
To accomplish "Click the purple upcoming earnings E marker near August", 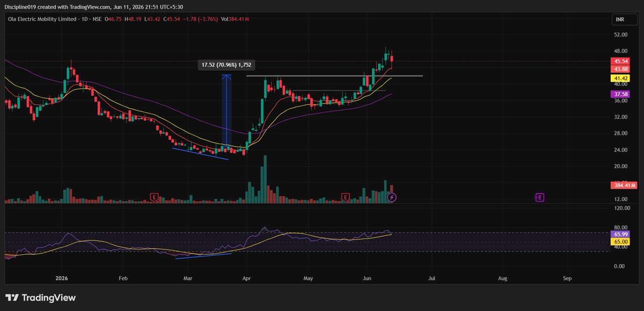I will pos(540,197).
